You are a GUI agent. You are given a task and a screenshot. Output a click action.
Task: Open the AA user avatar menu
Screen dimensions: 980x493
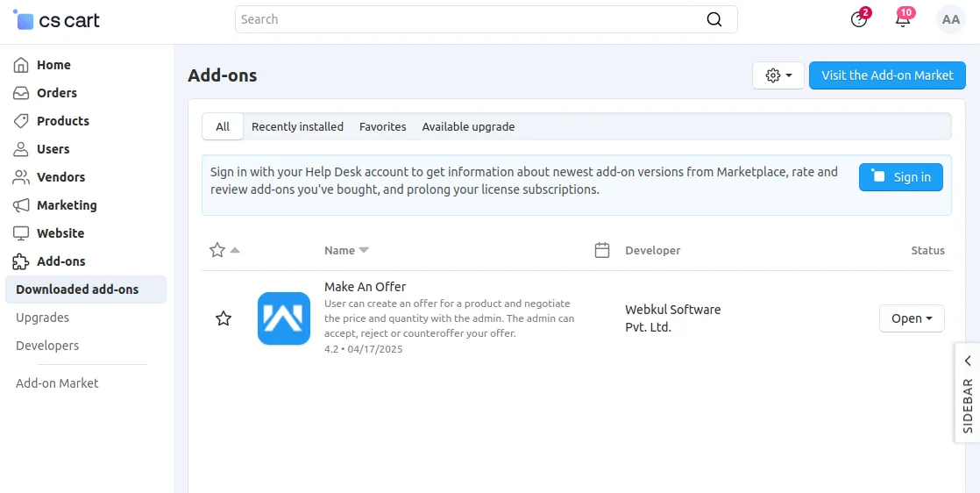950,19
